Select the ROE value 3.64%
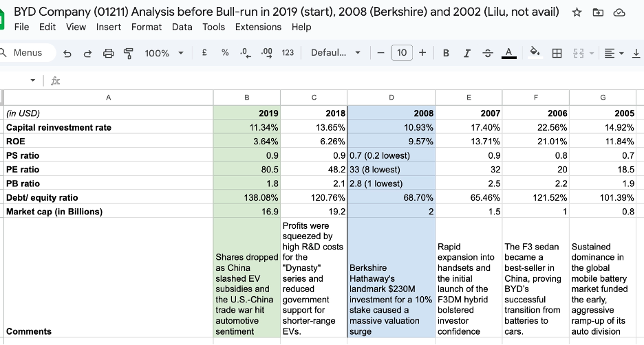 coord(247,141)
